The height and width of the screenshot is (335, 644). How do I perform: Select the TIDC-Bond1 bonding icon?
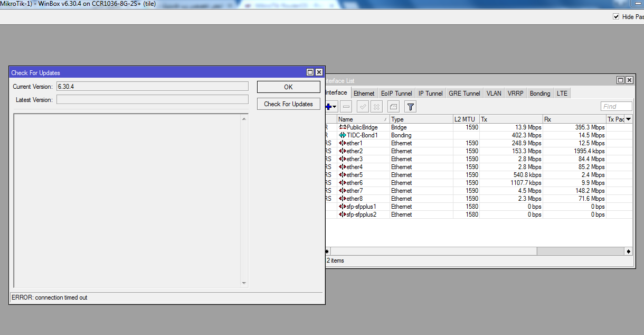pyautogui.click(x=343, y=135)
